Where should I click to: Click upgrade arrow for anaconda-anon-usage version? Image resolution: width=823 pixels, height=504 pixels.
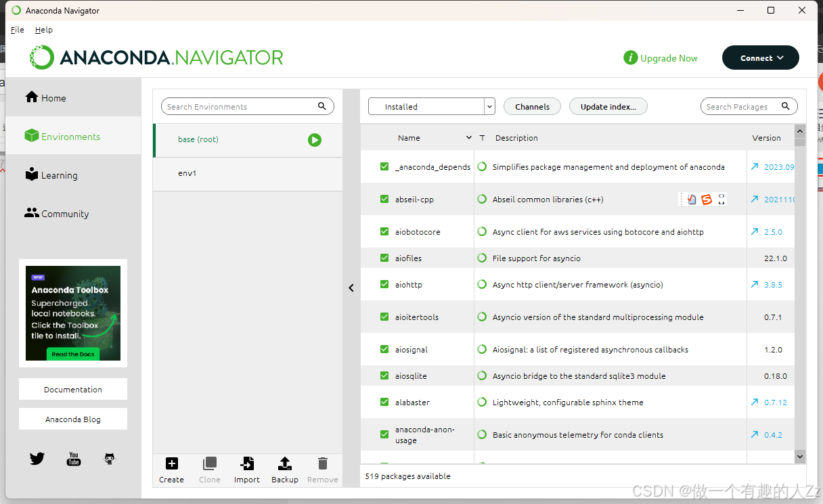tap(755, 434)
